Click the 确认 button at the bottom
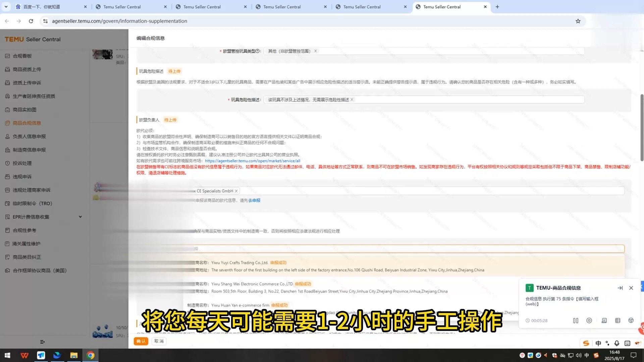This screenshot has width=644, height=362. point(141,341)
